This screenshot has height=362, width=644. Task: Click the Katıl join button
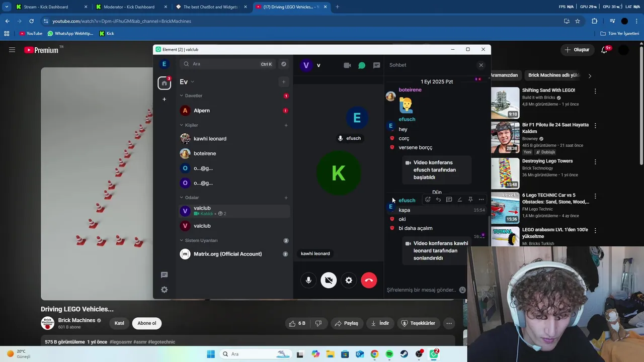click(x=119, y=323)
